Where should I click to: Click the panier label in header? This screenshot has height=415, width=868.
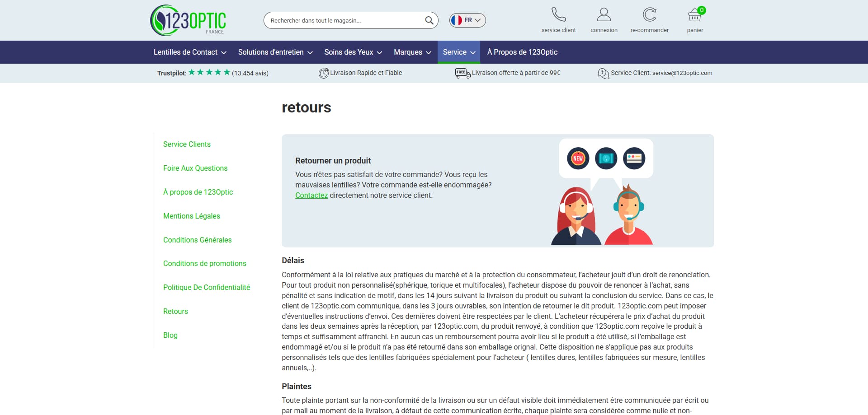pyautogui.click(x=695, y=30)
